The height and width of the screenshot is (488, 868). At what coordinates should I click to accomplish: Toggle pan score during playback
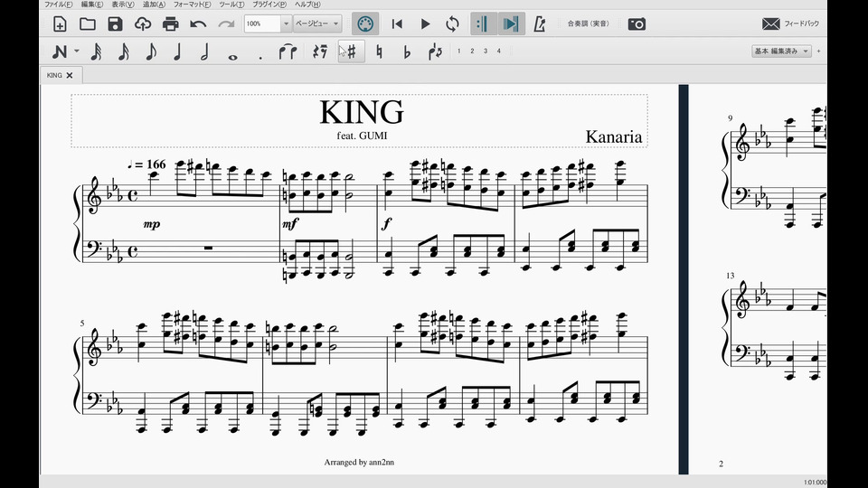pos(511,23)
